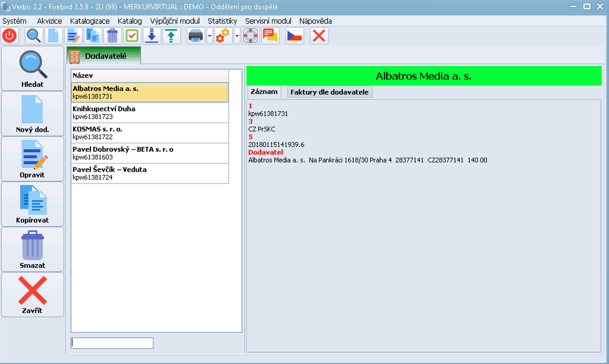Click the magnifier search toolbar icon
Viewport: 609px width, 364px height.
click(x=33, y=36)
